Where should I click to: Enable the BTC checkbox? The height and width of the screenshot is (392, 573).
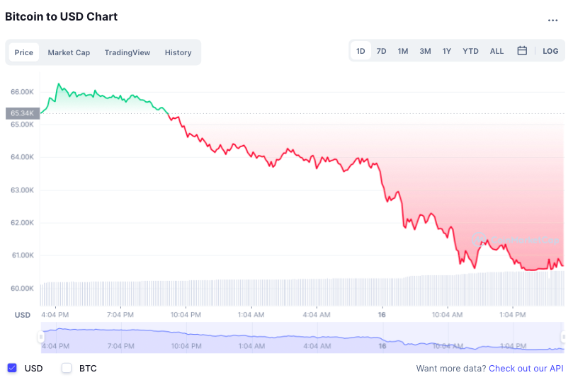[67, 368]
